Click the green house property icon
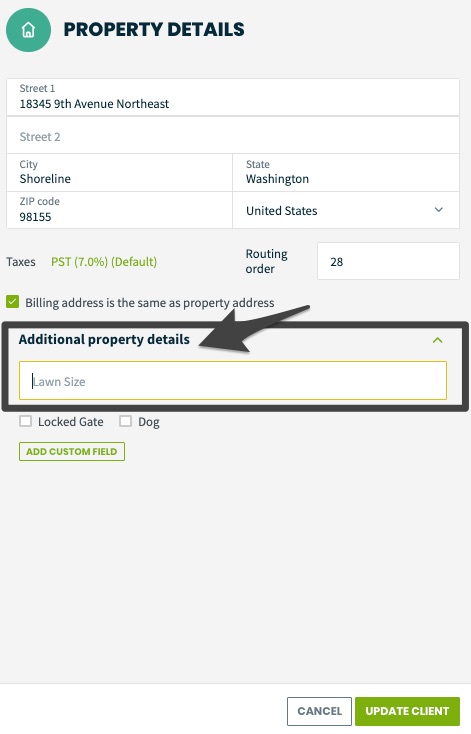 28,29
